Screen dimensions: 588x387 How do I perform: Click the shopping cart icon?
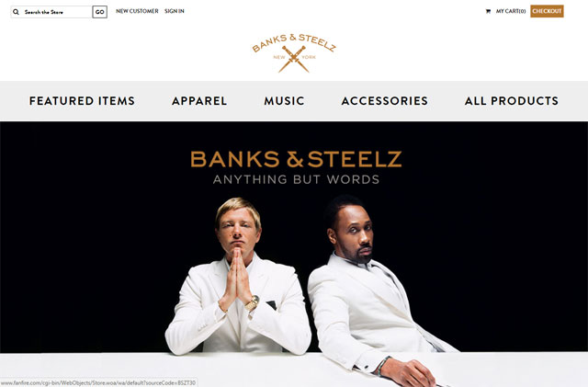pyautogui.click(x=488, y=11)
